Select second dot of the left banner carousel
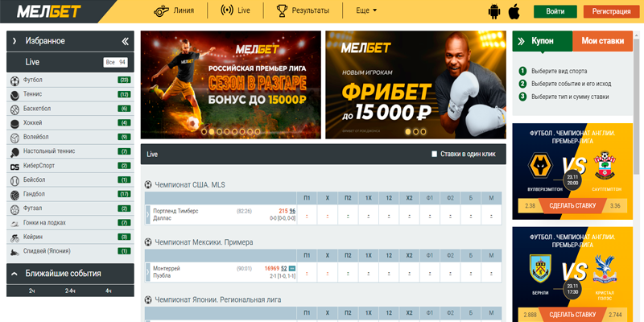644x322 pixels. (x=212, y=132)
